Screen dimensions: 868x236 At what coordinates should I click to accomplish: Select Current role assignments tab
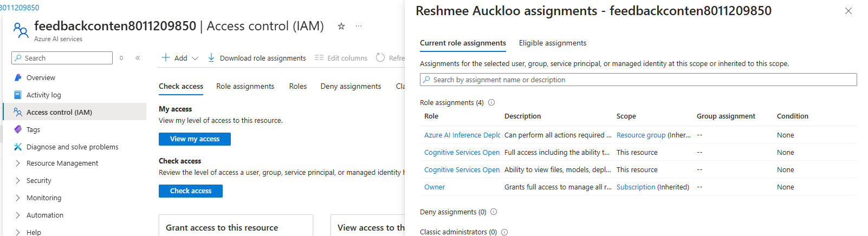(463, 43)
